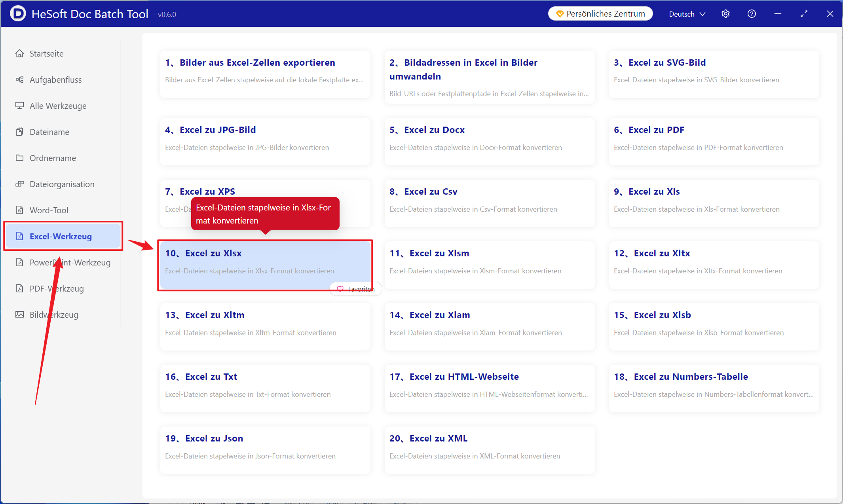The image size is (843, 504).
Task: Click the HeSoft logo icon in title bar
Action: click(18, 13)
